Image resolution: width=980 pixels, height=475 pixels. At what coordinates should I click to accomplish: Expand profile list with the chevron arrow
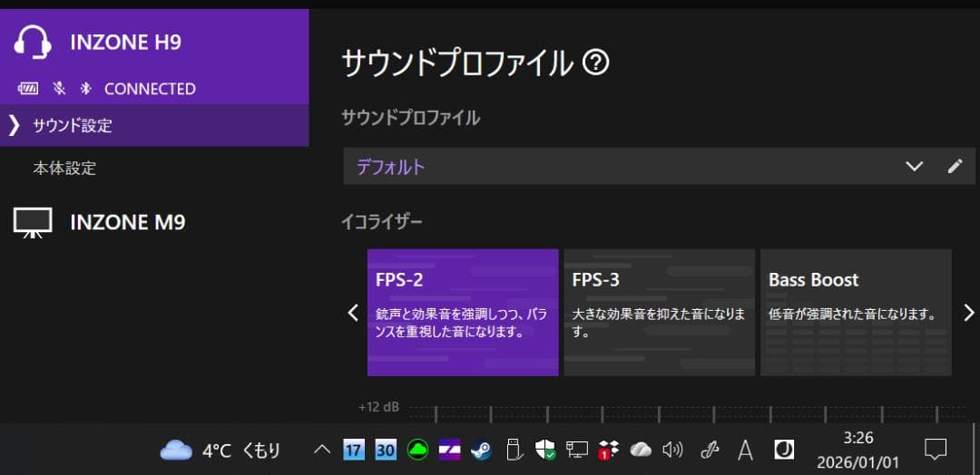pos(914,166)
